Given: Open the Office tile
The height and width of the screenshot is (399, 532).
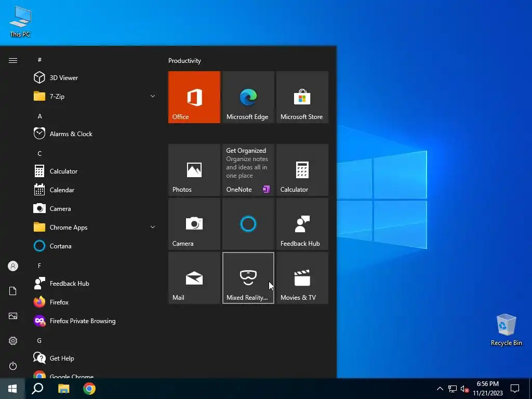Looking at the screenshot, I should coord(194,97).
